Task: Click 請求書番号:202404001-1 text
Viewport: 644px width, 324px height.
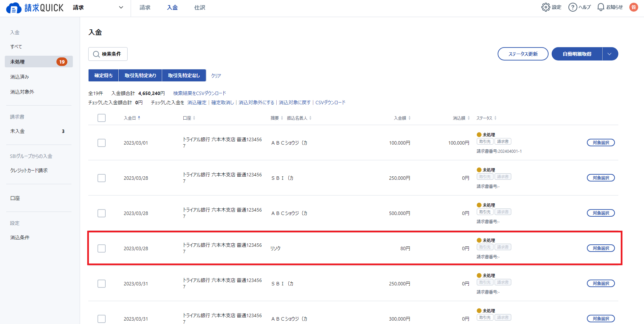Action: [499, 151]
